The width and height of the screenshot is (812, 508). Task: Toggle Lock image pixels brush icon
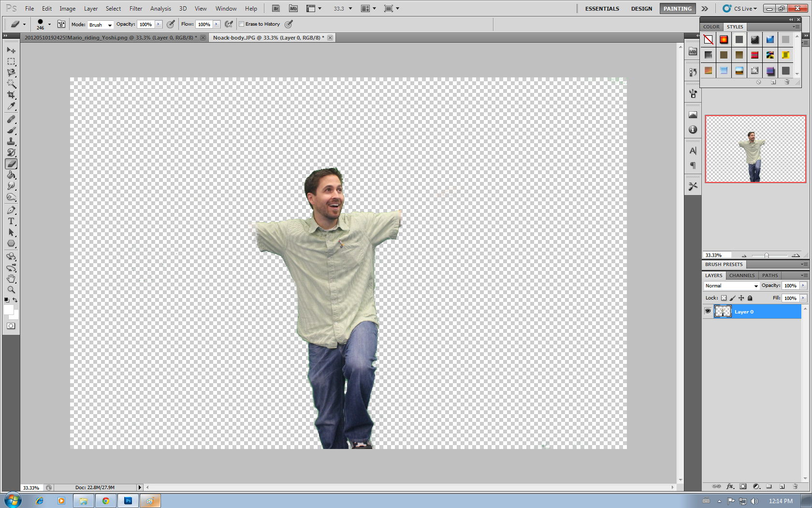[x=732, y=298]
